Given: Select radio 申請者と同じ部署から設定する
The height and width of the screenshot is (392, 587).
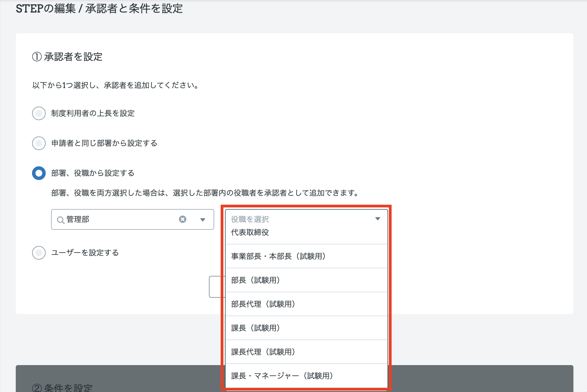Looking at the screenshot, I should (39, 143).
